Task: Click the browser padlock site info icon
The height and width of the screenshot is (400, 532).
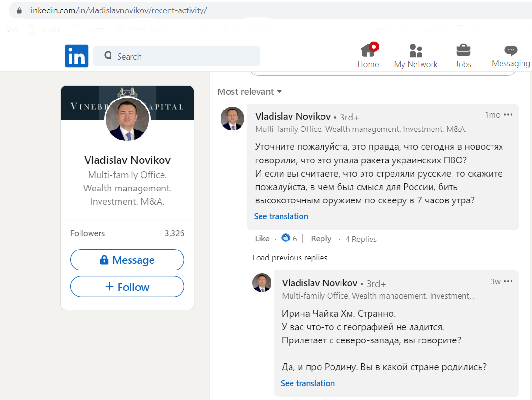Action: coord(20,10)
